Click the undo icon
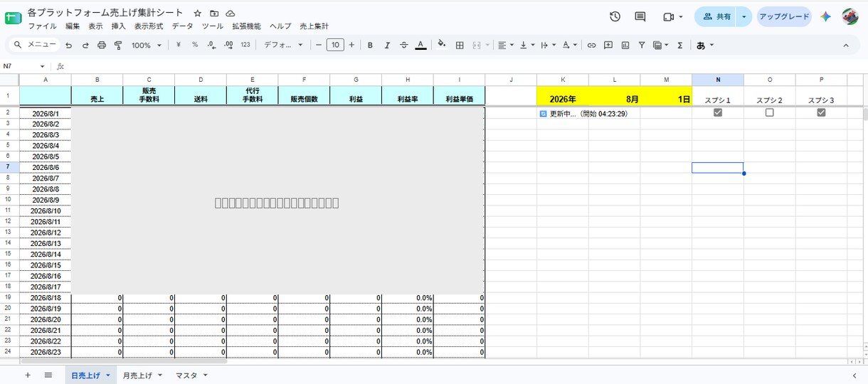Screen dimensions: 868x384 pyautogui.click(x=68, y=45)
